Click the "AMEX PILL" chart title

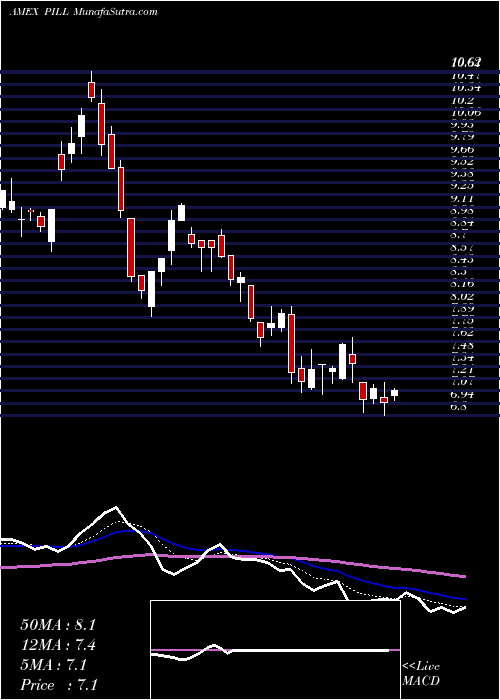tap(38, 12)
